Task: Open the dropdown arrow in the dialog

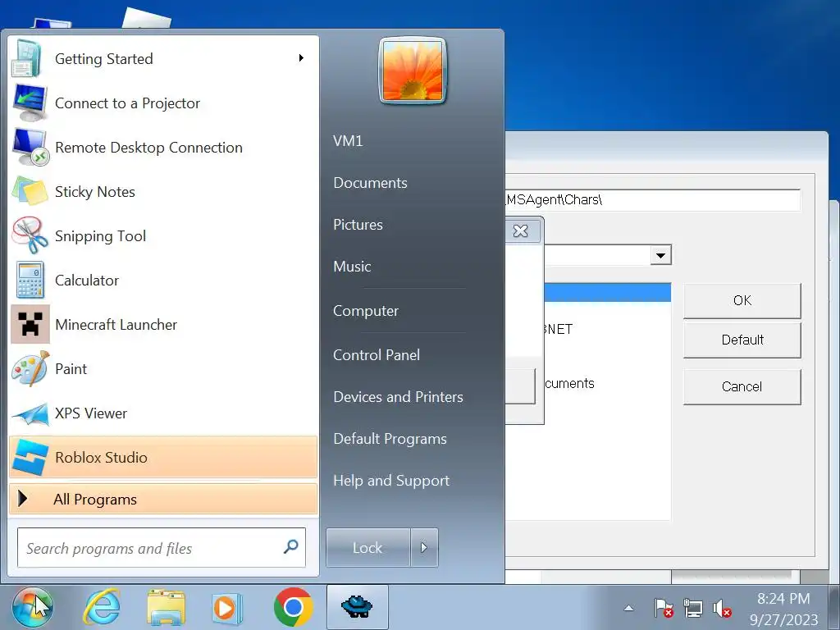Action: 661,256
